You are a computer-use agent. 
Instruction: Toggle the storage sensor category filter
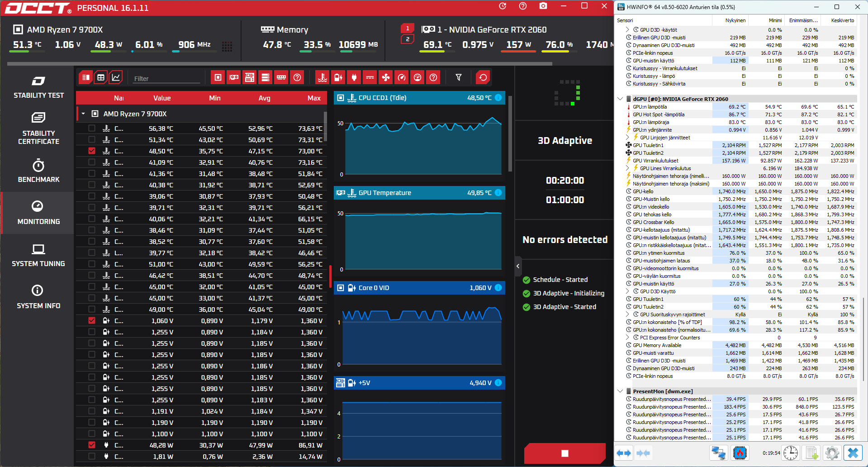pos(266,77)
